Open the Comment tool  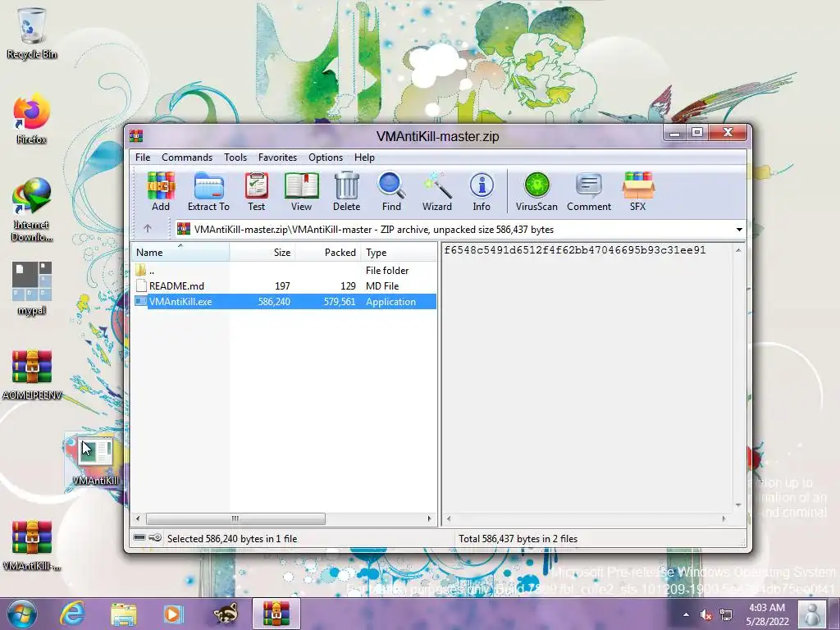click(589, 191)
